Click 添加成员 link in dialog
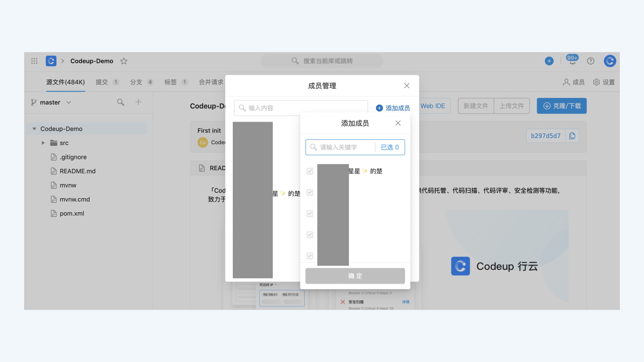 [x=393, y=108]
